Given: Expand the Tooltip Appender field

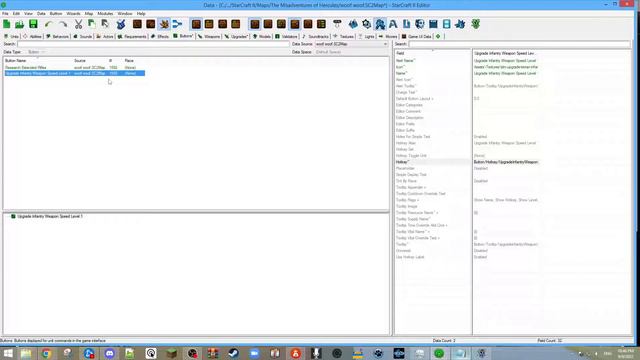Looking at the screenshot, I should click(x=411, y=187).
